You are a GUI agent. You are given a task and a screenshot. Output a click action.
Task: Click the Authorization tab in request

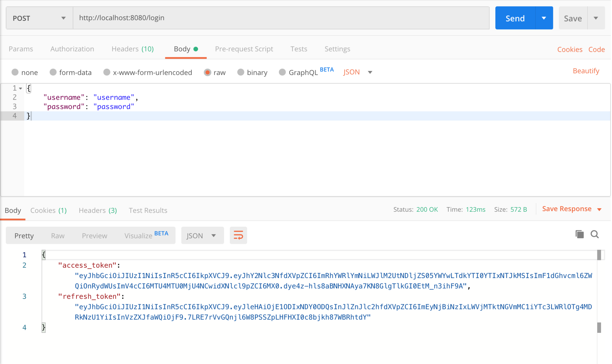73,49
